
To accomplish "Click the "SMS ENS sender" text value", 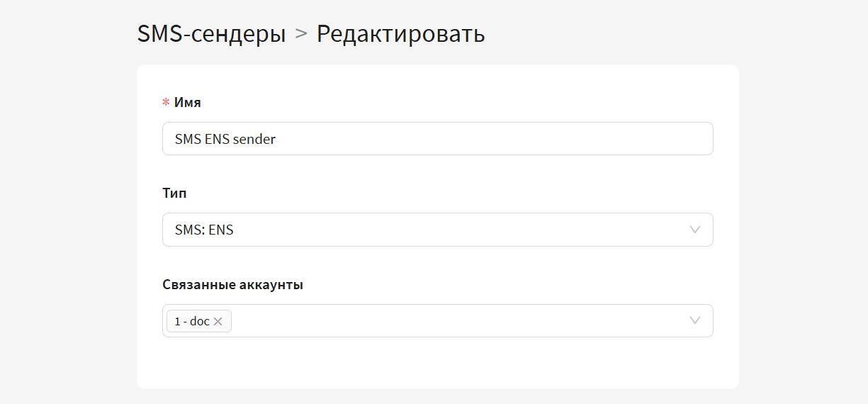I will tap(225, 140).
